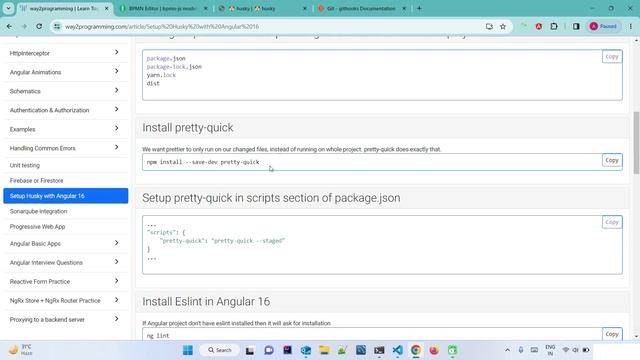
Task: Open the Unit testing article
Action: 65,165
